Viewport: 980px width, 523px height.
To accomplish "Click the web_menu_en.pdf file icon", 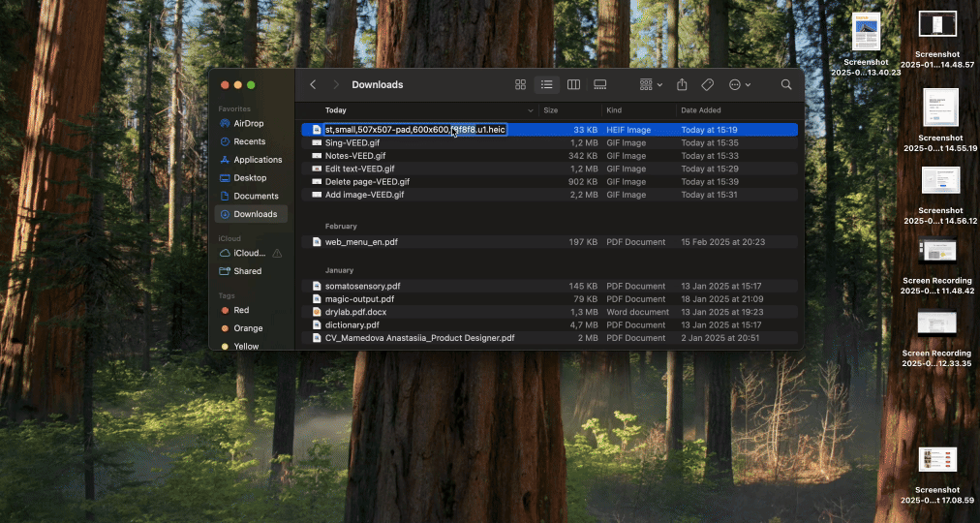I will click(x=317, y=242).
